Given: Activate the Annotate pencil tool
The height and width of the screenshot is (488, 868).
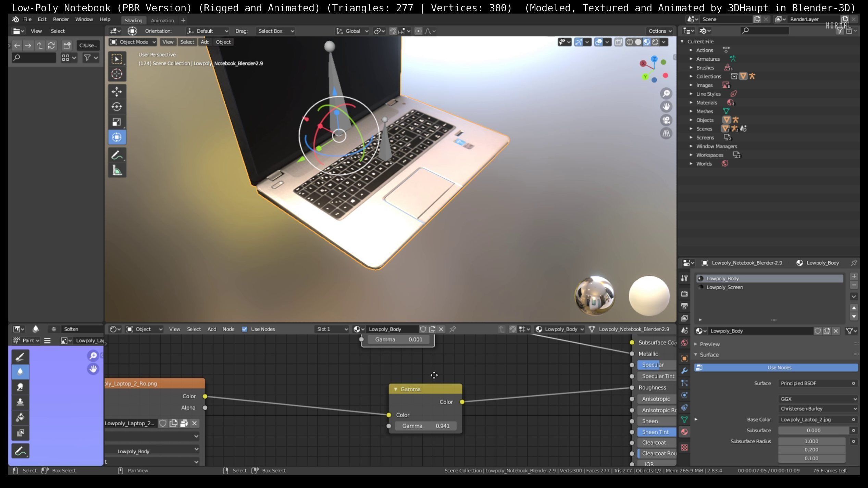Looking at the screenshot, I should (x=117, y=155).
